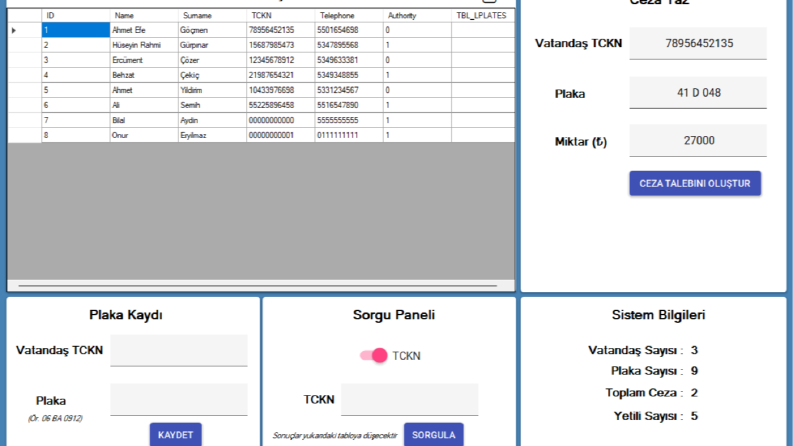Image resolution: width=793 pixels, height=446 pixels.
Task: Focus the TCKN field in Sorgu Paneli
Action: click(x=410, y=399)
